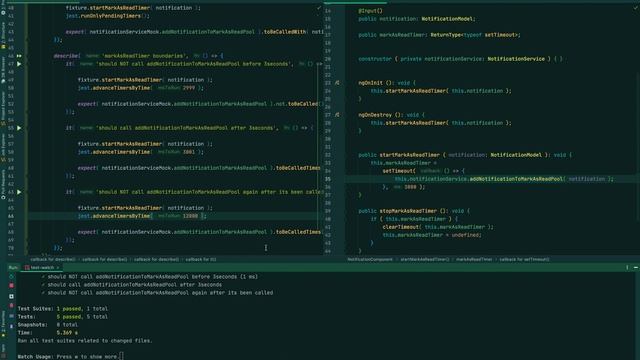
Task: Click 'advanceTimersByTime' value 2999 on line 50
Action: [189, 88]
